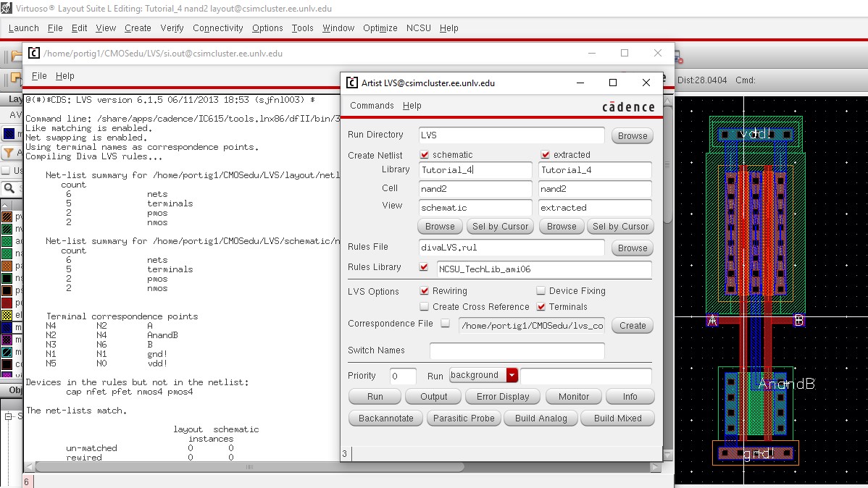Open the Verify menu in Virtuoso
This screenshot has width=868, height=488.
(172, 28)
